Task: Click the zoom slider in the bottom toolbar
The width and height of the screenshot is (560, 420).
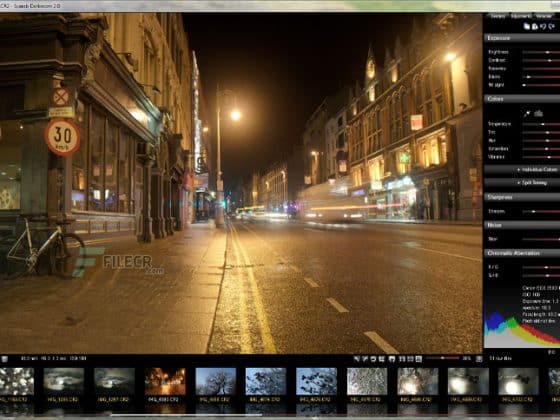Action: [x=442, y=358]
